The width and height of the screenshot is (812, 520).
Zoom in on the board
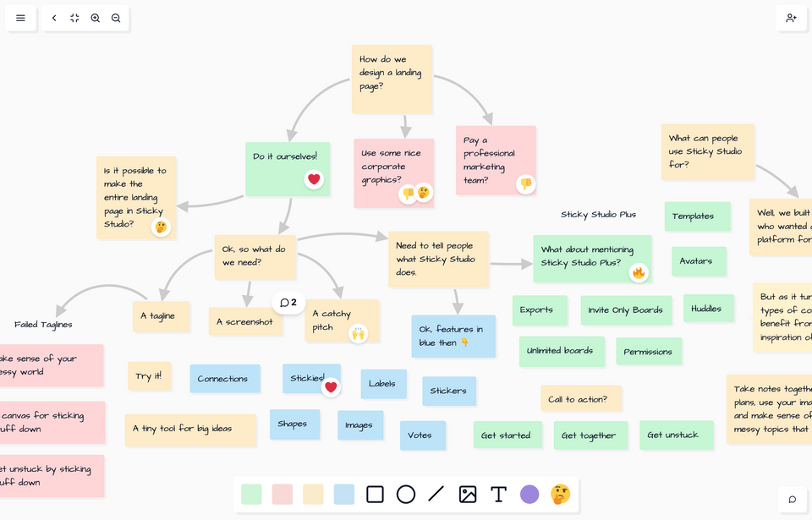pyautogui.click(x=95, y=18)
